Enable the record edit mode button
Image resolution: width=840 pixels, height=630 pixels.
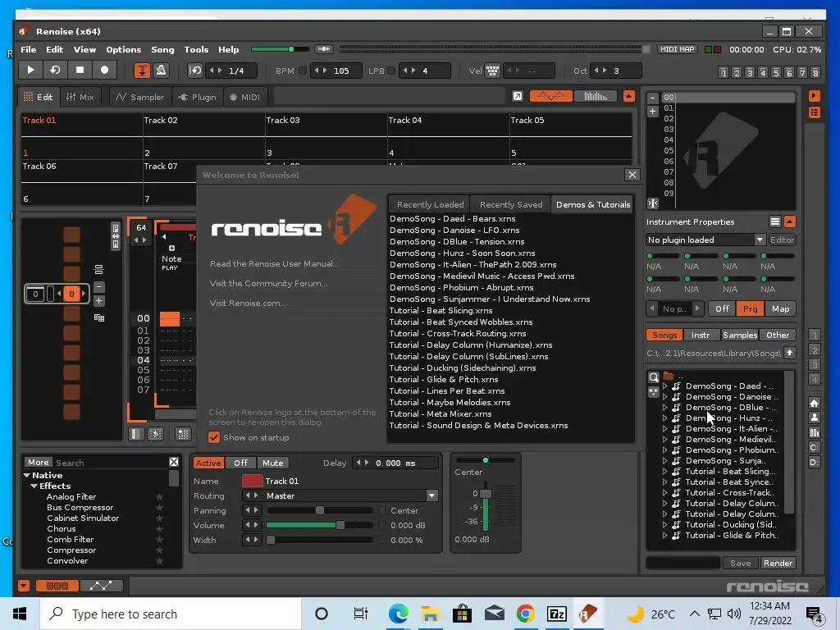coord(104,71)
